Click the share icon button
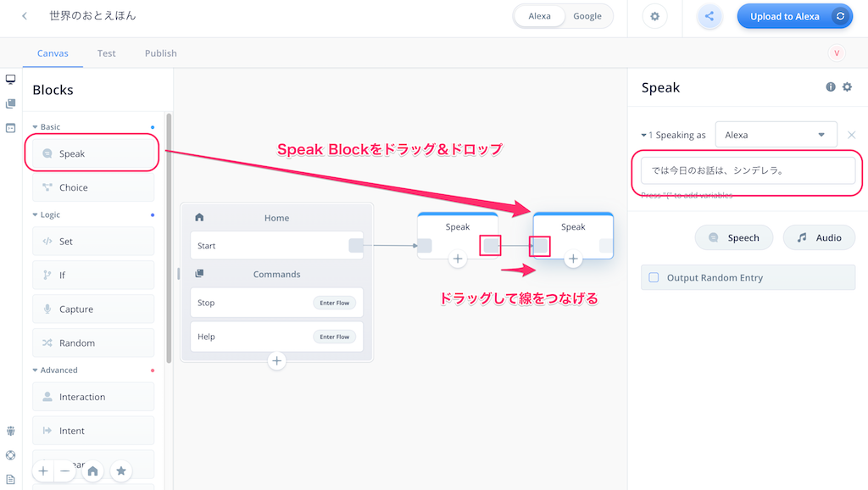 coord(709,17)
